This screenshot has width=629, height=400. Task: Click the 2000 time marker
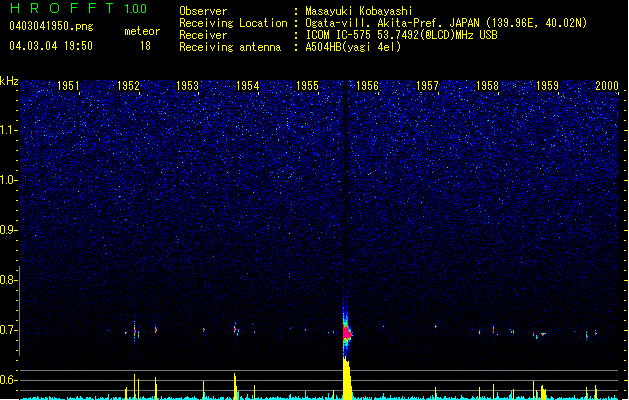click(x=607, y=86)
